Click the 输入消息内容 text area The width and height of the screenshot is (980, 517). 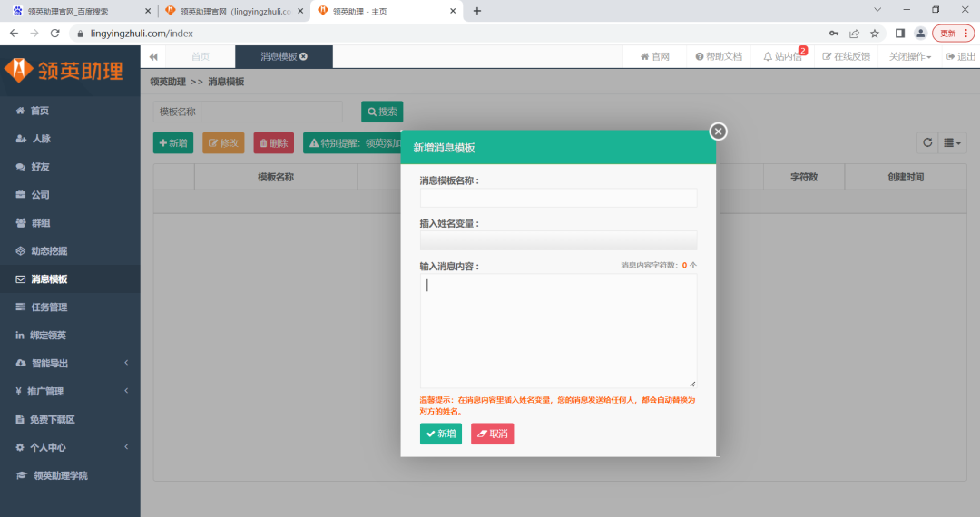click(558, 331)
